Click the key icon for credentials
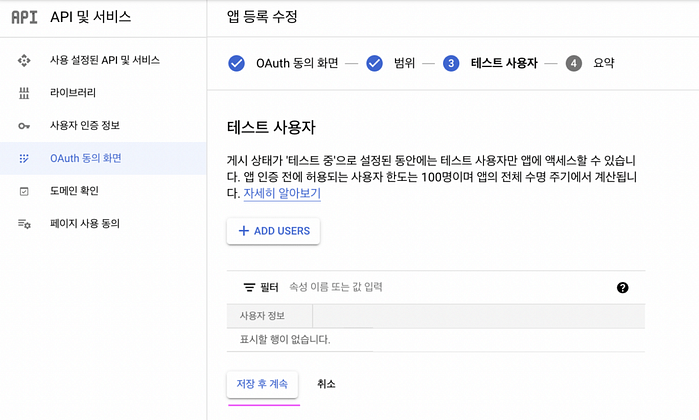Image resolution: width=699 pixels, height=420 pixels. pyautogui.click(x=24, y=126)
